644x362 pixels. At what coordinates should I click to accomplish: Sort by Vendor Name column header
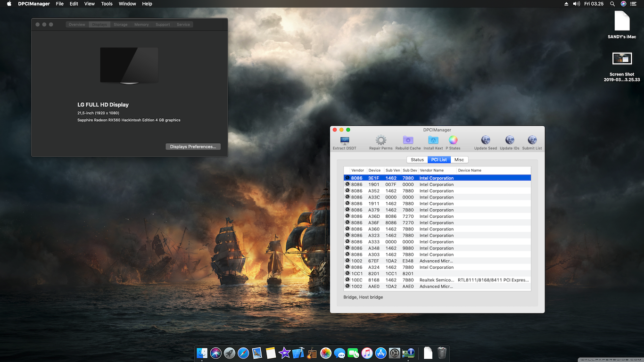click(x=437, y=170)
